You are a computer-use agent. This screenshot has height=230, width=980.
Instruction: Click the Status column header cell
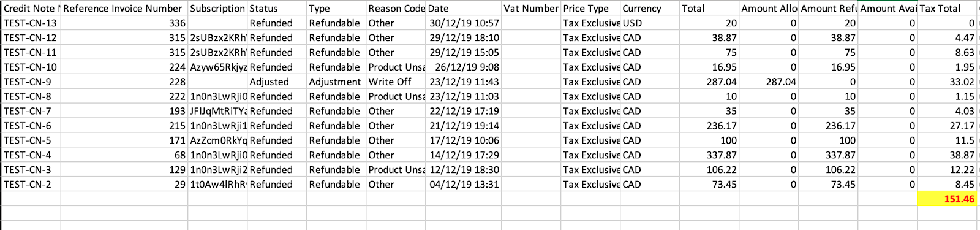pyautogui.click(x=277, y=9)
